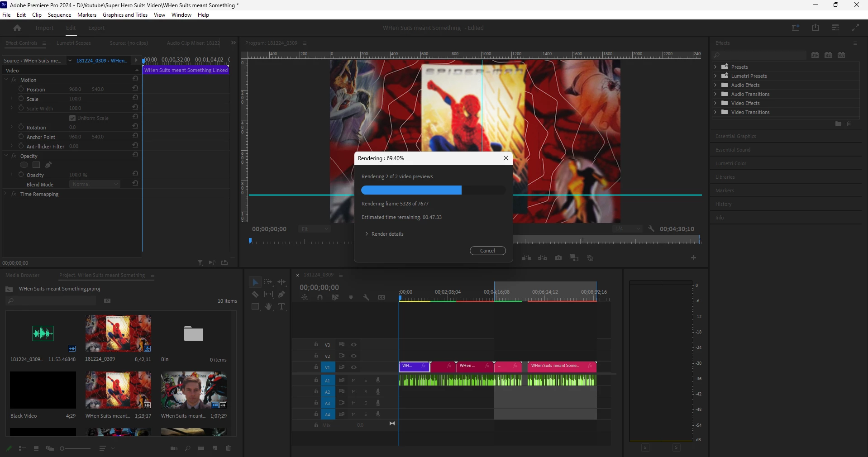The width and height of the screenshot is (868, 457).
Task: Switch to the Lumetri Scopes tab
Action: click(74, 43)
